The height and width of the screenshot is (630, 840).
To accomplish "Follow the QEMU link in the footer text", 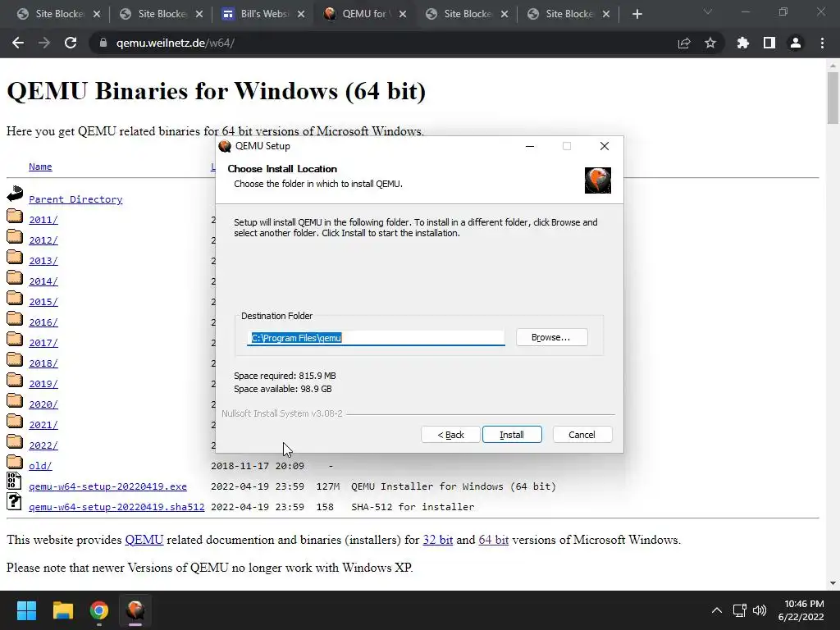I will click(144, 540).
